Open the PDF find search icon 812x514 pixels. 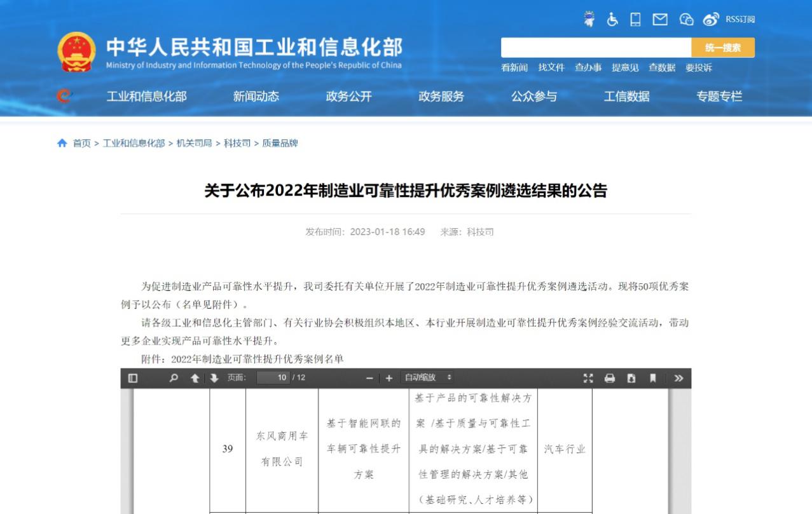pyautogui.click(x=174, y=378)
